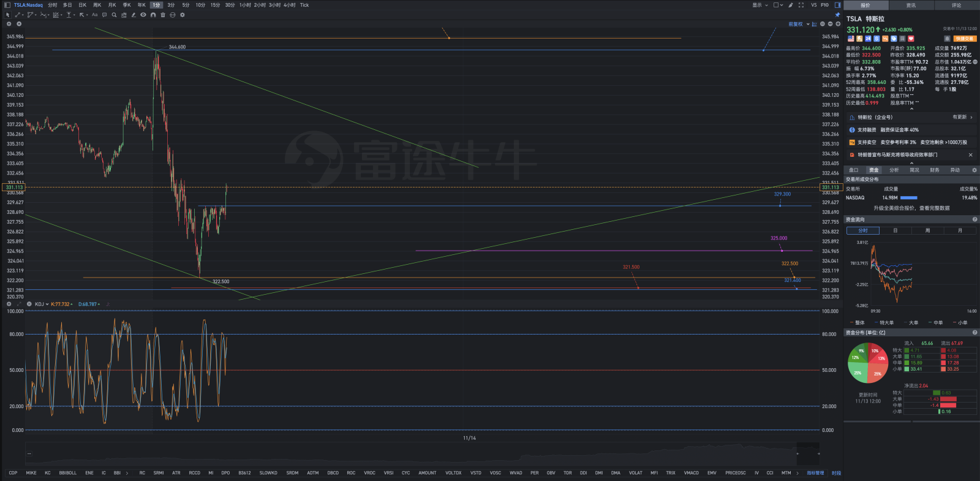Collapse the quote details chevron
This screenshot has width=980, height=481.
point(911,109)
